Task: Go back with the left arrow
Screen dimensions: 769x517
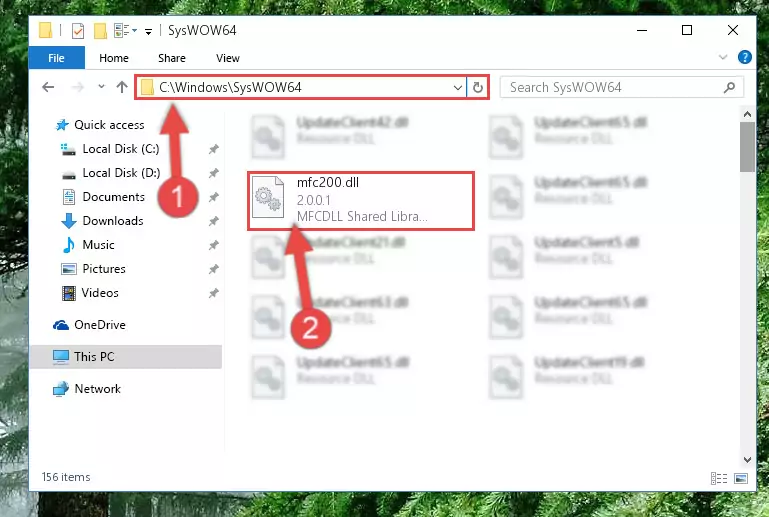Action: (x=48, y=87)
